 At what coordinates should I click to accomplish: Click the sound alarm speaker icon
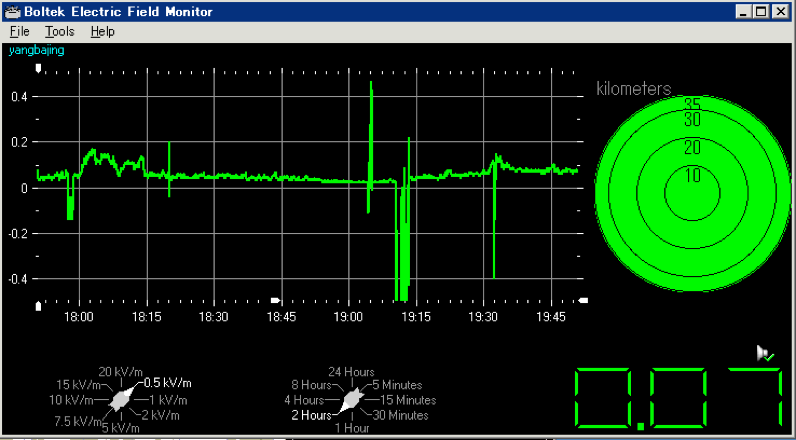point(764,352)
